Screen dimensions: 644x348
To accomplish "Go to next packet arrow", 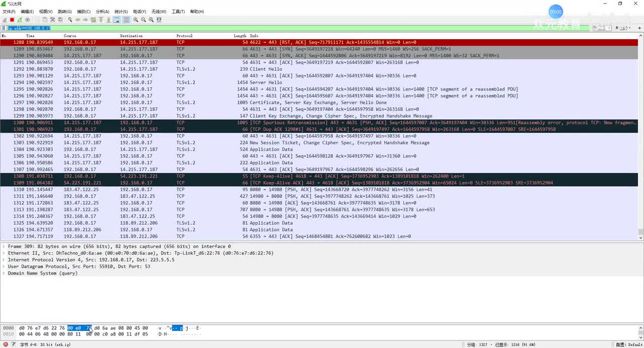I will (86, 20).
